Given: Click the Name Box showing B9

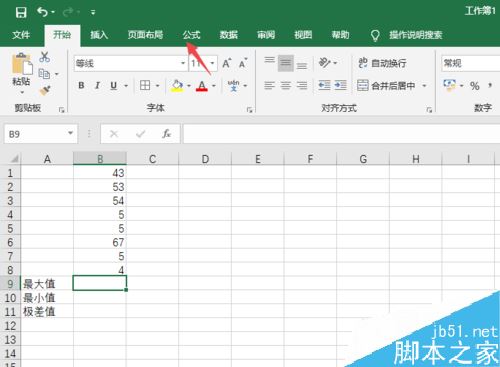Looking at the screenshot, I should point(41,134).
